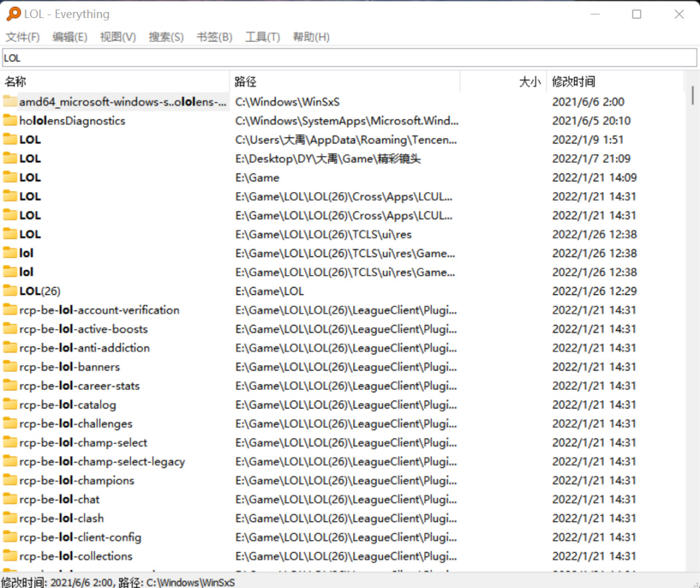Click the Everything magnifier app icon

pos(13,14)
